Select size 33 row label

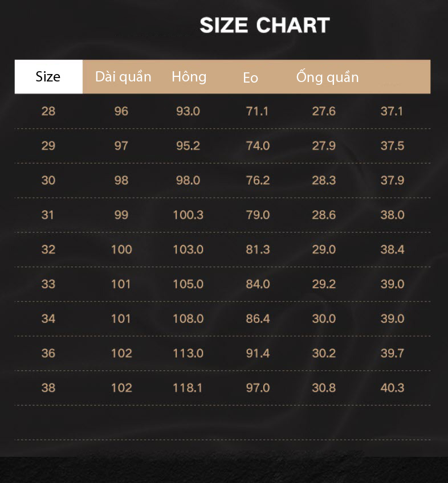[48, 284]
